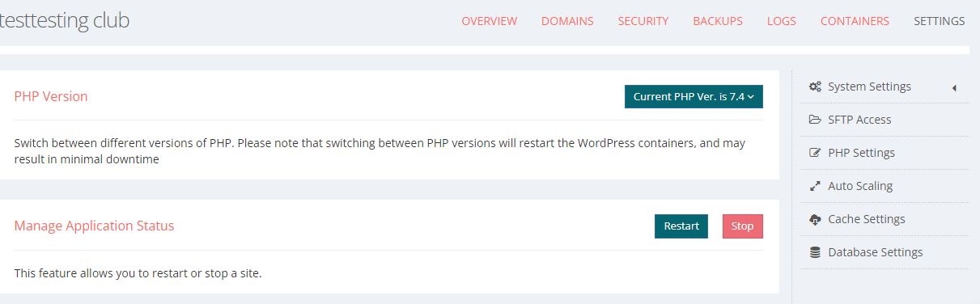The height and width of the screenshot is (304, 980).
Task: Click the Database Settings stack icon
Action: pyautogui.click(x=815, y=252)
